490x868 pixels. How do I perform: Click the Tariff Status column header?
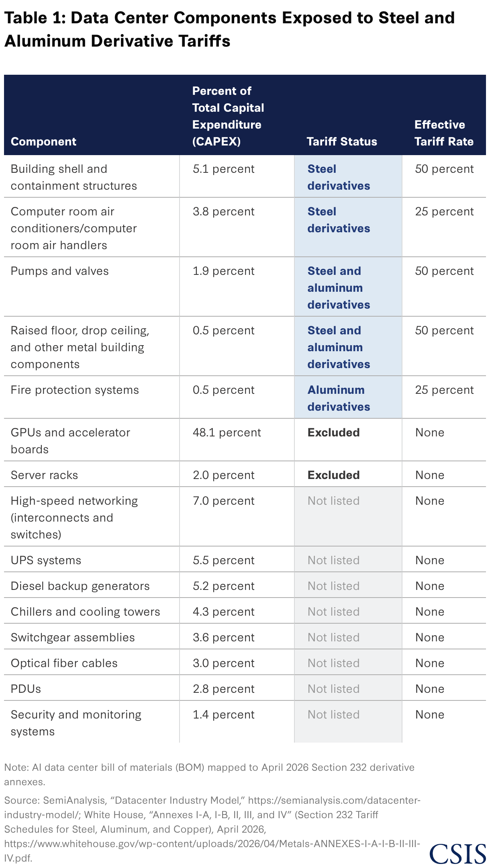pos(342,141)
